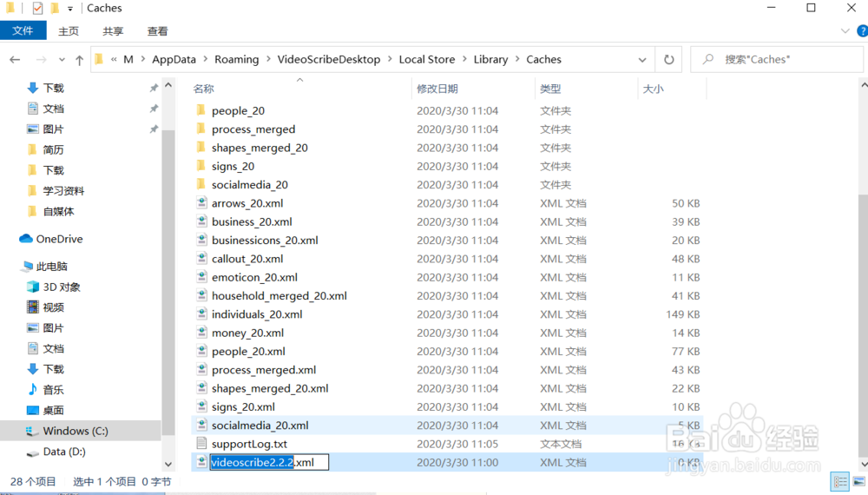Select Local Store in the address path

point(427,59)
